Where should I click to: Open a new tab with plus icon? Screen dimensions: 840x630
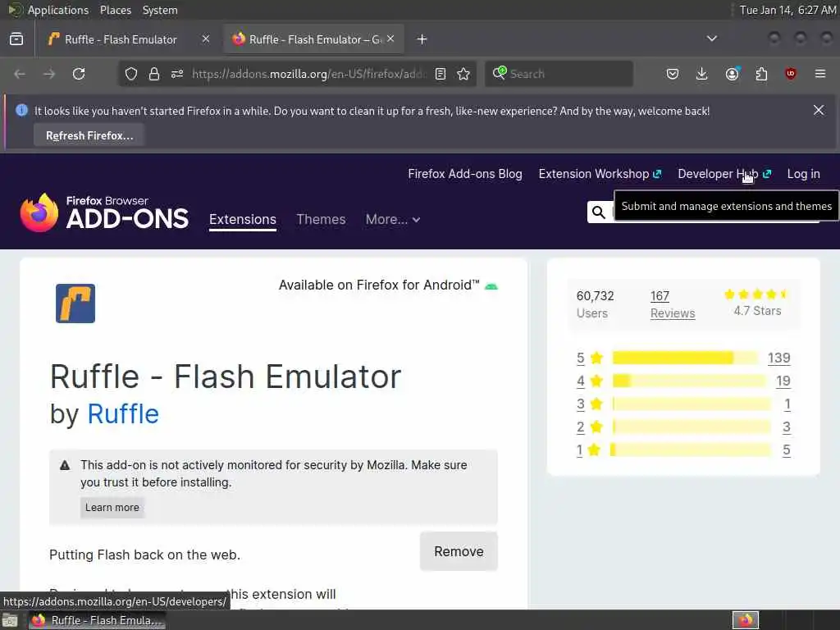tap(422, 39)
